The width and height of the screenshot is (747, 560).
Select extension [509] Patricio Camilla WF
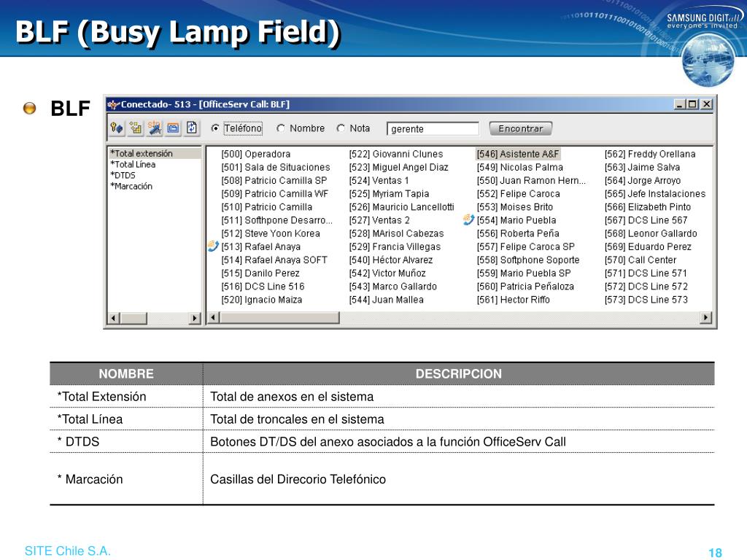pyautogui.click(x=275, y=194)
